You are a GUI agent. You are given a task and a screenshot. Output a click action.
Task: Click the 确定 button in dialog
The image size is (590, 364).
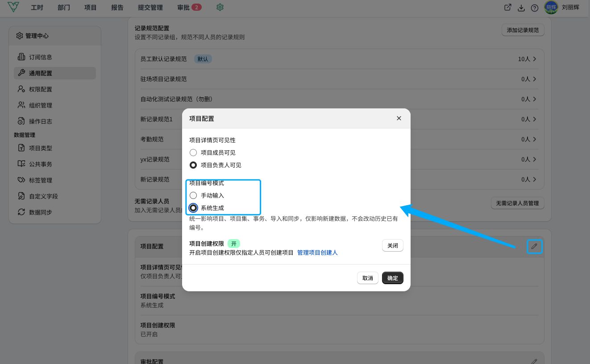tap(393, 278)
